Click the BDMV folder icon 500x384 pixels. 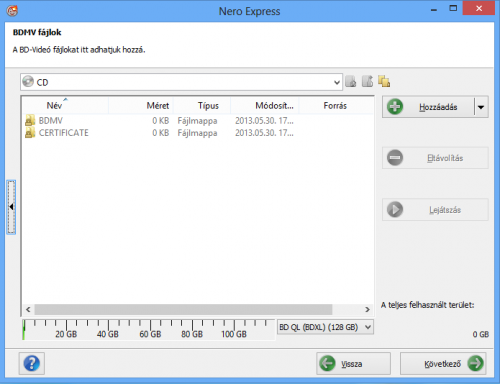(30, 120)
